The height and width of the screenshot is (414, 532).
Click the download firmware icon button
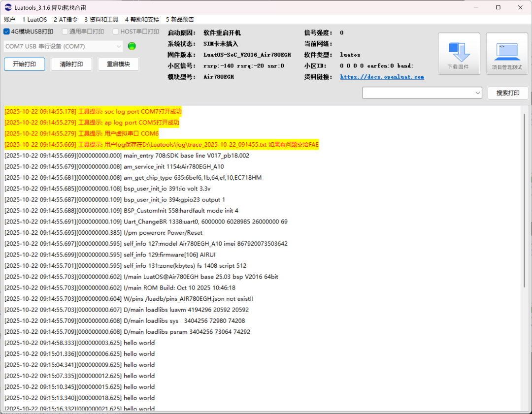pyautogui.click(x=459, y=54)
